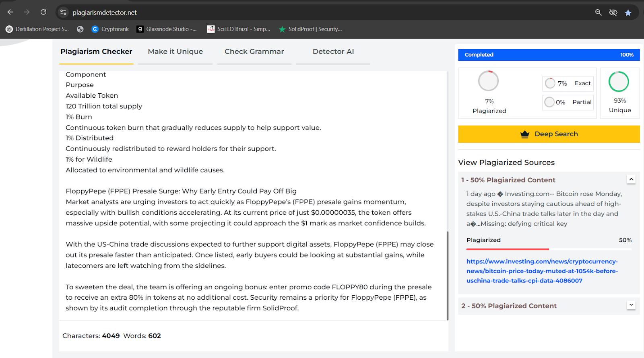Open the investing.com source link
The width and height of the screenshot is (644, 358).
click(542, 271)
